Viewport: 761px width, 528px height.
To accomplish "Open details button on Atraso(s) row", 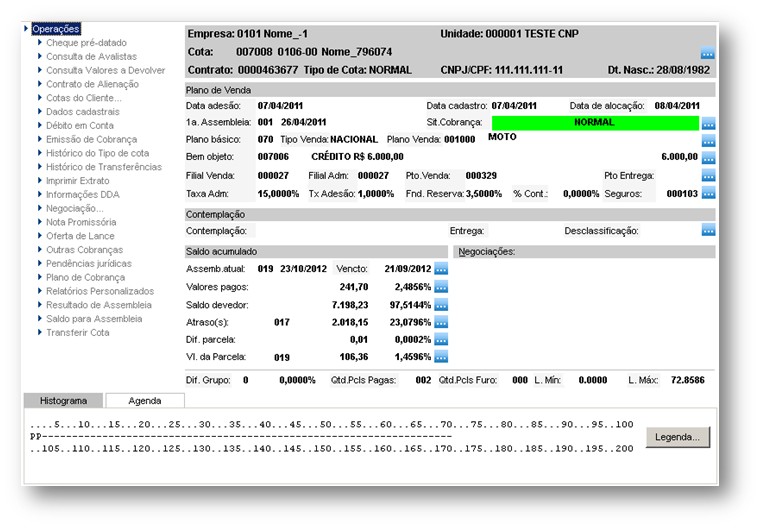I will pos(441,322).
